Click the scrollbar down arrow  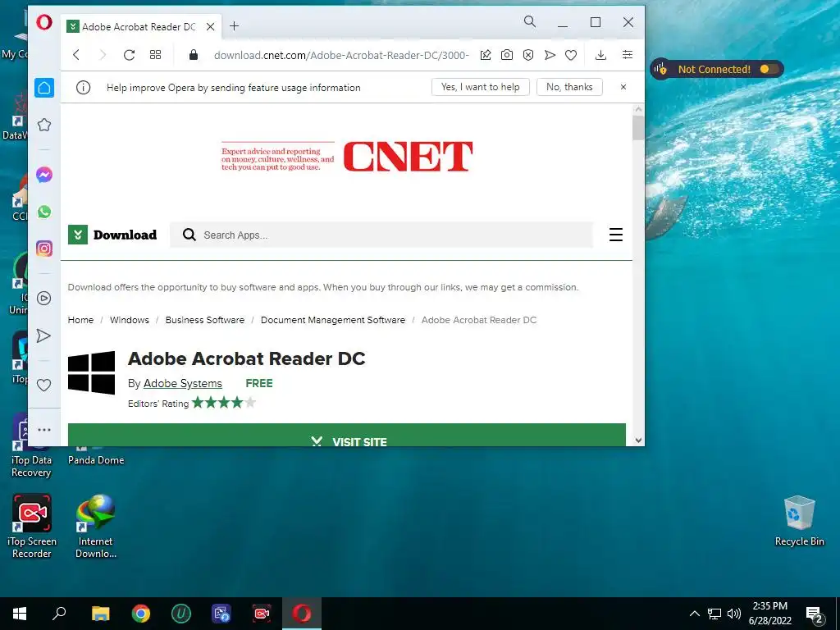point(638,441)
